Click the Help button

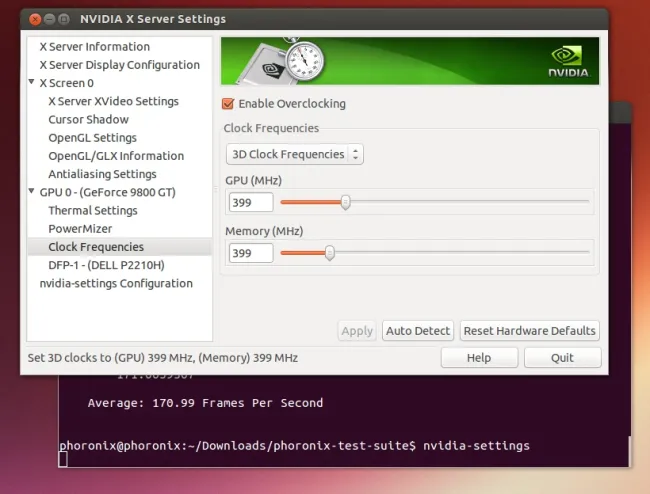coord(478,358)
